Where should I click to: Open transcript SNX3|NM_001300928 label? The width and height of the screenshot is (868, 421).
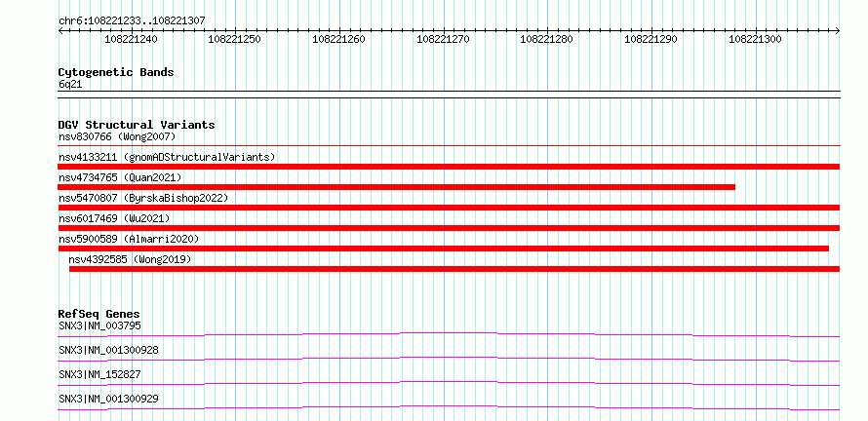pos(108,350)
